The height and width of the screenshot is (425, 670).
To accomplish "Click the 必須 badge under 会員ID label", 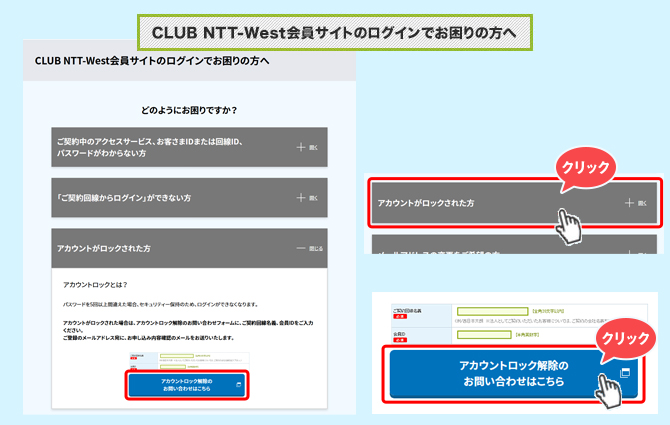I will coord(400,340).
